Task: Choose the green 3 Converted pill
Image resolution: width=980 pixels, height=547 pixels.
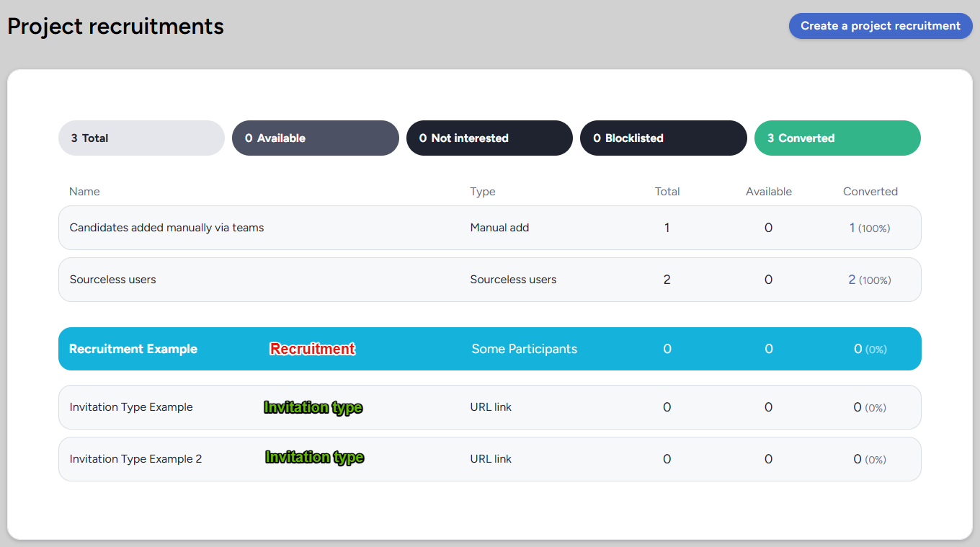Action: [x=837, y=138]
